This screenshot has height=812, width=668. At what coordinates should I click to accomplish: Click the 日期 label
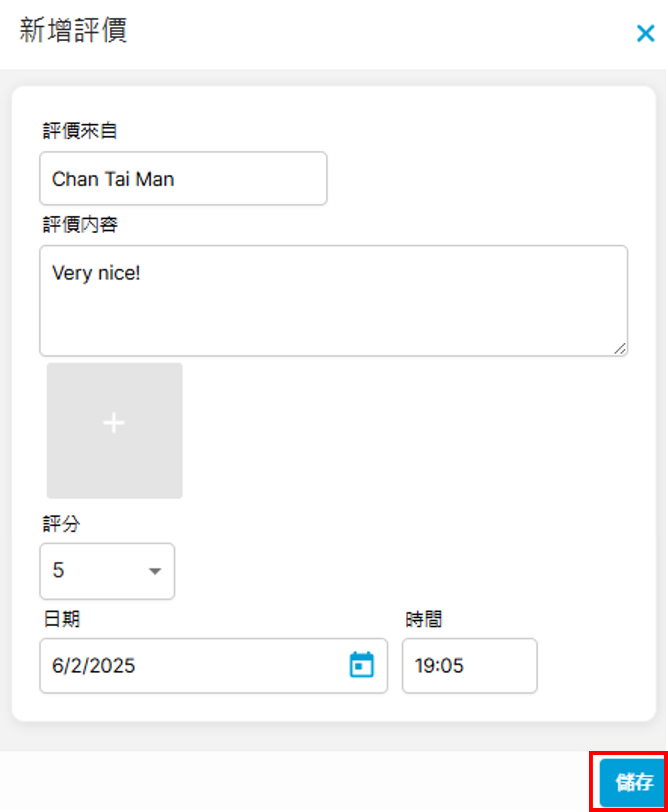tap(62, 619)
